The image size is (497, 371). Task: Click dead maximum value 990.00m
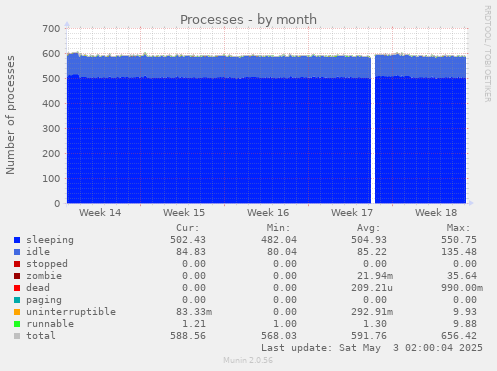[x=462, y=288]
